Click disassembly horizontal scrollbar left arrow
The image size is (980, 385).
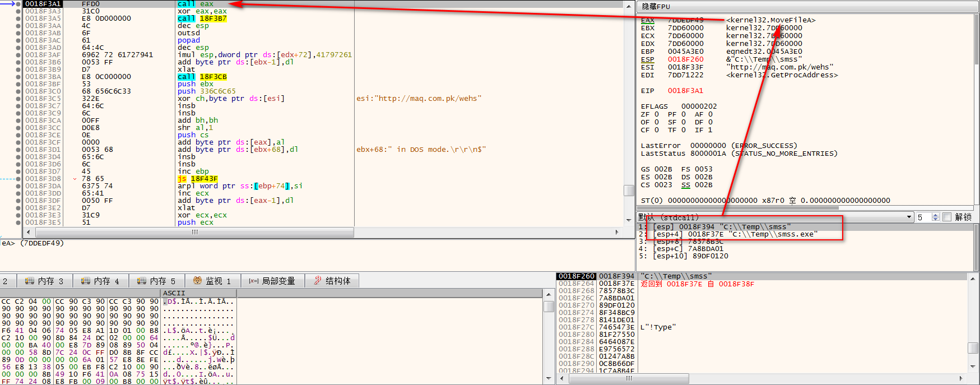(27, 232)
